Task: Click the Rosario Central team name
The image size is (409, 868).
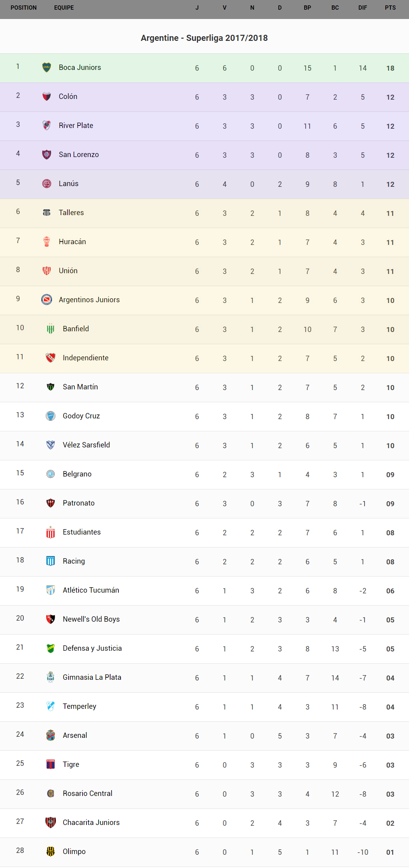Action: 88,793
